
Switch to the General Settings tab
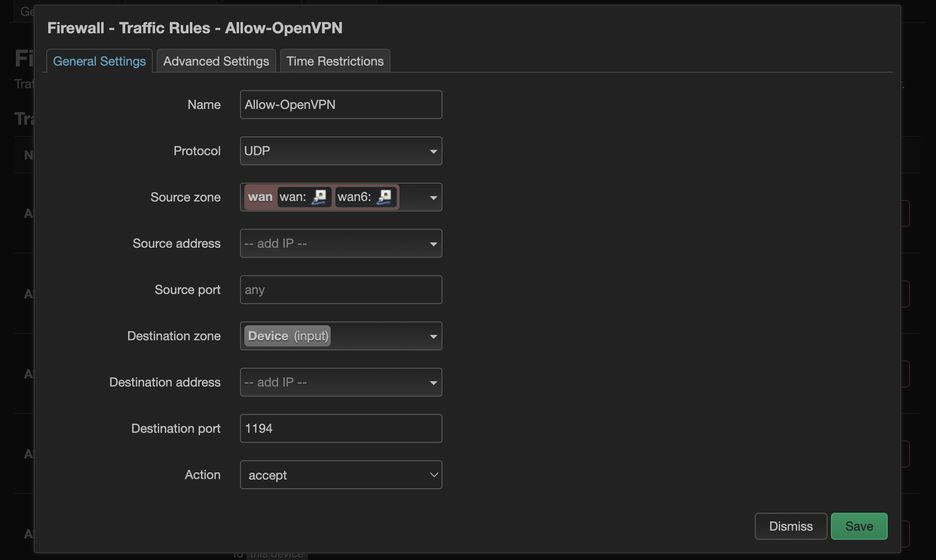click(99, 61)
